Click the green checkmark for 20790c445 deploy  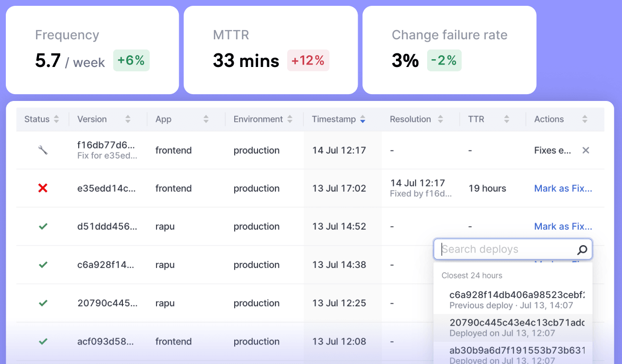[43, 303]
